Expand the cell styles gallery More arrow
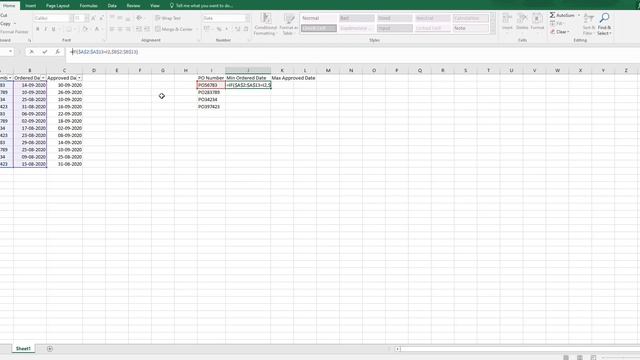 tap(493, 31)
